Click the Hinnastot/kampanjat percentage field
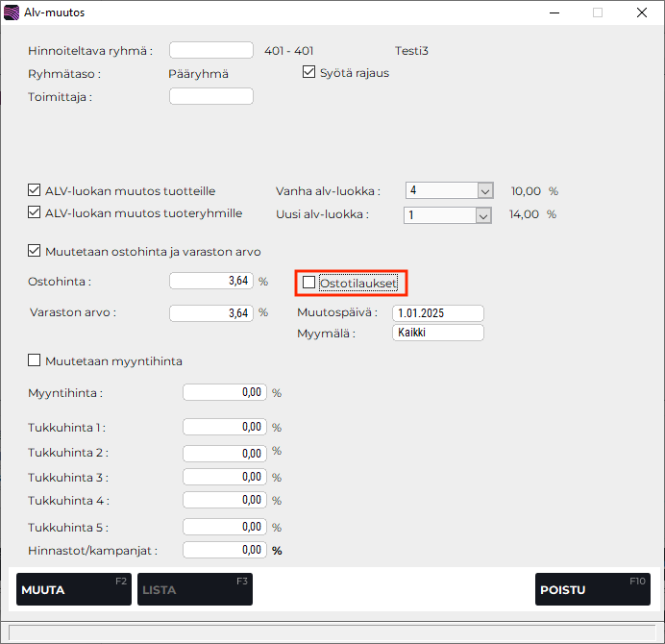The width and height of the screenshot is (665, 644). 224,550
